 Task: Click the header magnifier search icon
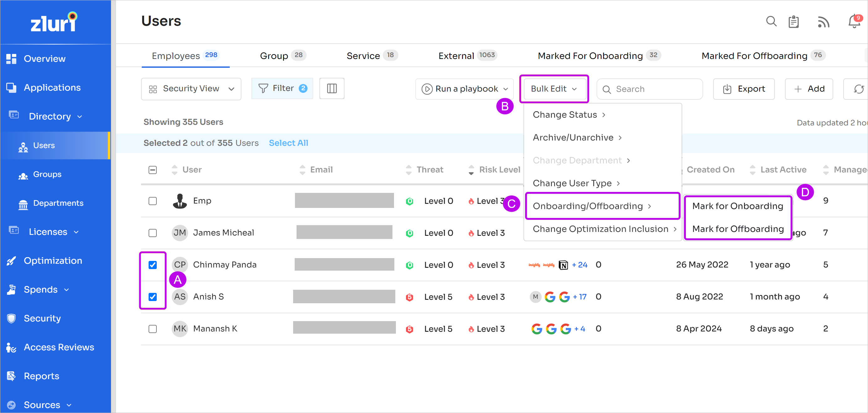771,21
